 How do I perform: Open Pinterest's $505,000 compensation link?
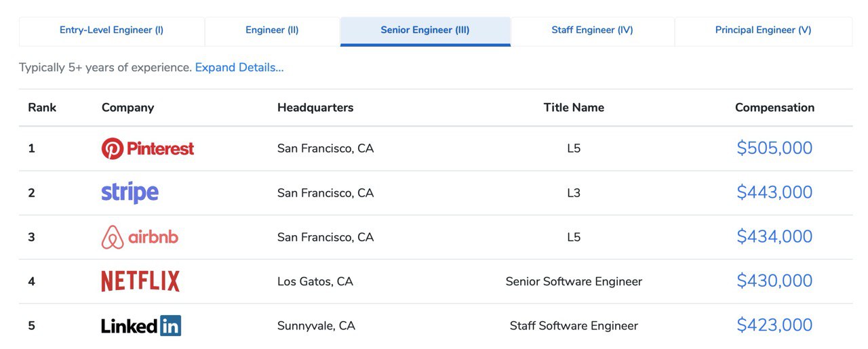(774, 148)
